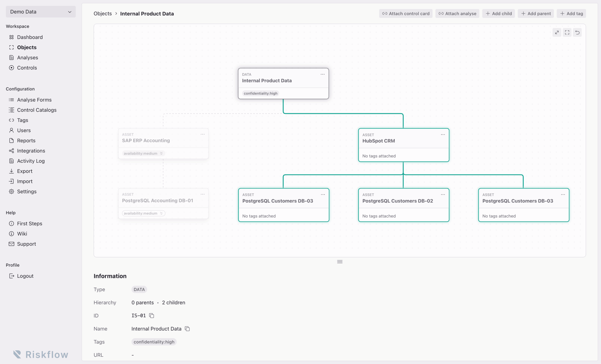The width and height of the screenshot is (601, 364).
Task: Open Analyses in the sidebar
Action: pos(27,57)
